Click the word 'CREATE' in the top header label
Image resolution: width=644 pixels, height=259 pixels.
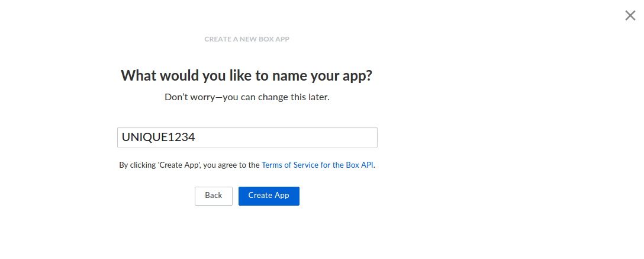217,39
